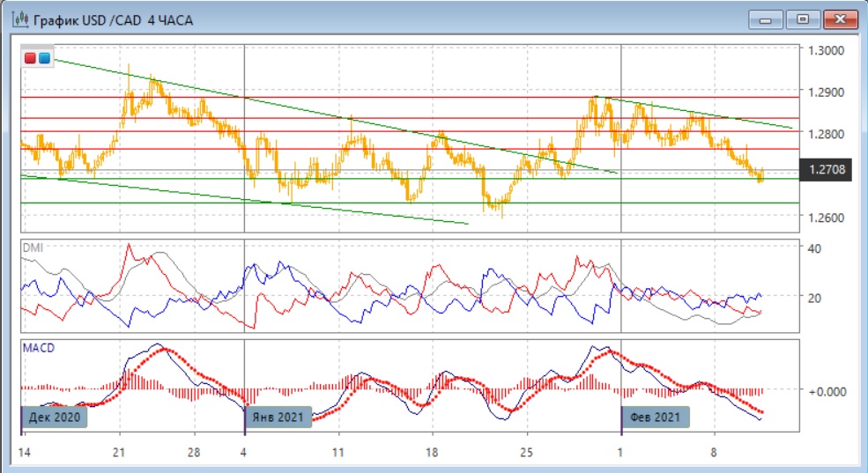Close the USD/CAD chart window
The height and width of the screenshot is (473, 868).
pos(838,18)
